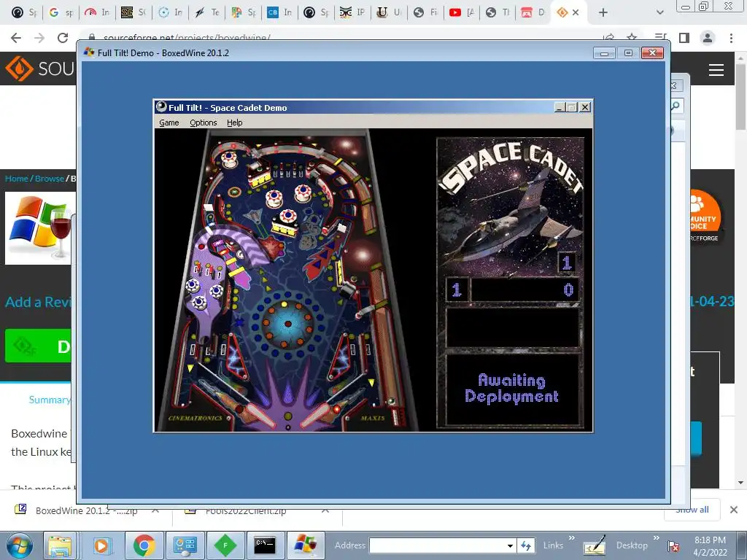Screen dimensions: 747x560
Task: Open the BoxedWine 20.1.2 zip download
Action: tap(86, 510)
